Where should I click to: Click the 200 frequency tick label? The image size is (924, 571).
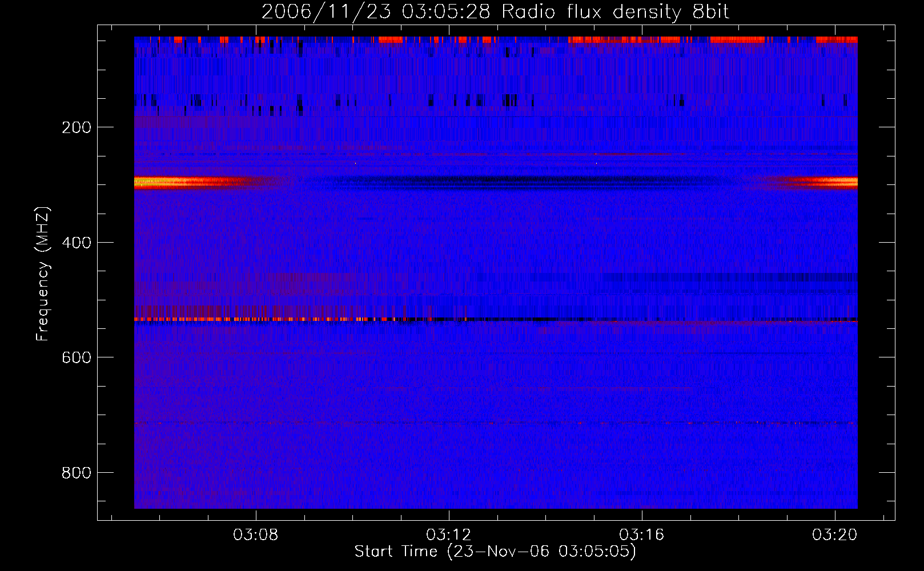pyautogui.click(x=77, y=127)
